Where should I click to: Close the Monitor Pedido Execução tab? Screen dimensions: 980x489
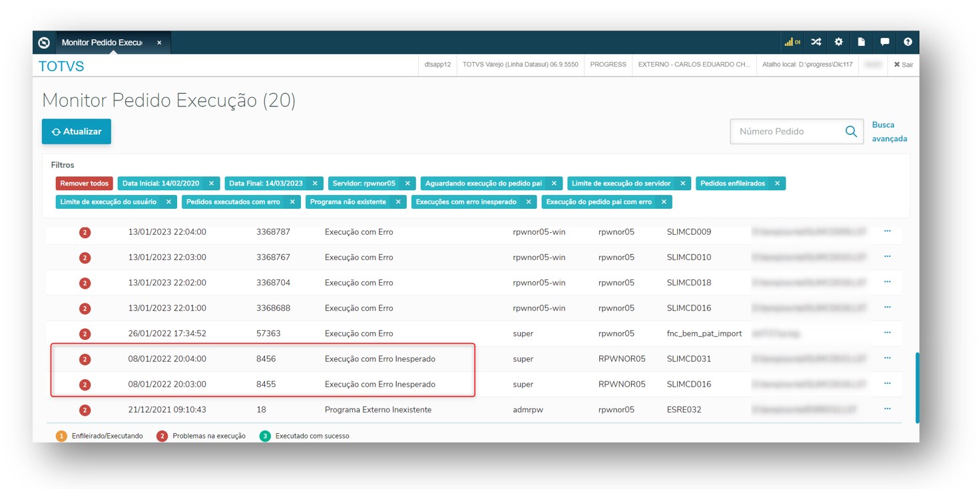click(159, 43)
